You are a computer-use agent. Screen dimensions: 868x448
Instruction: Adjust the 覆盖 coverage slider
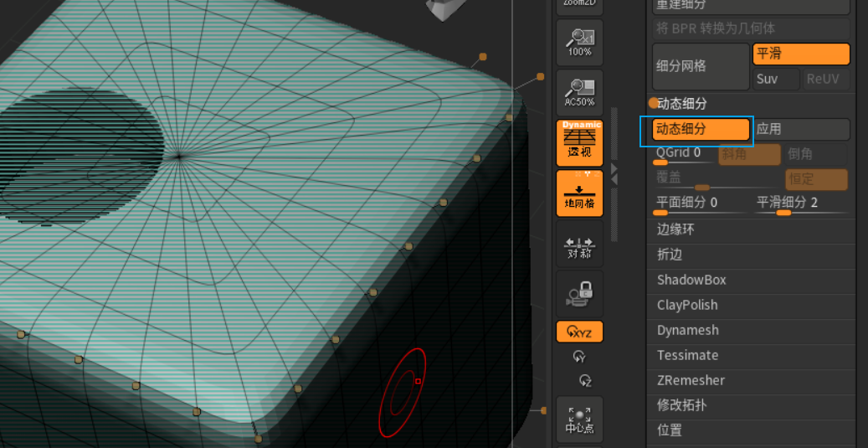[x=718, y=180]
